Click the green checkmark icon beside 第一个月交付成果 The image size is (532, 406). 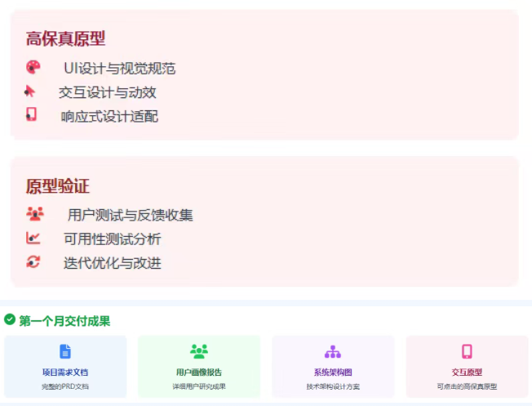10,320
